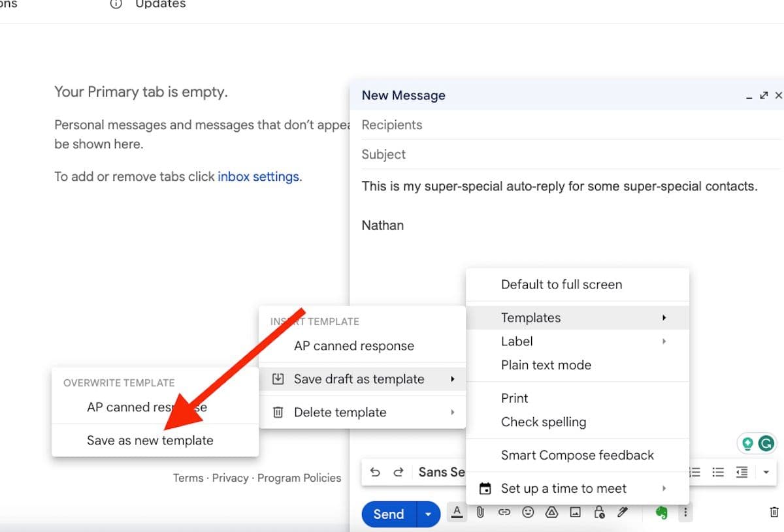Undo the last edit with the undo arrow

coord(374,472)
